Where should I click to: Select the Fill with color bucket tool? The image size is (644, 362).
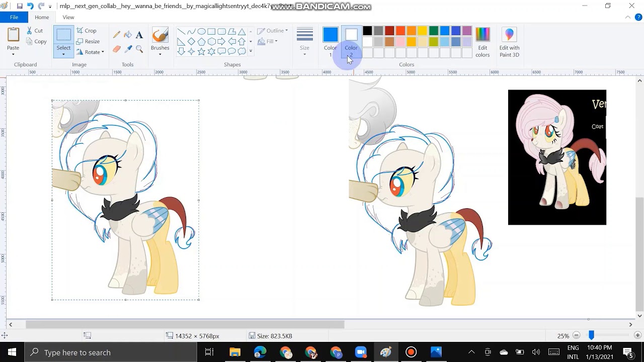point(128,35)
